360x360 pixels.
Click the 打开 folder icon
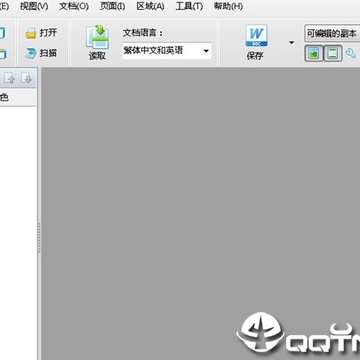(31, 33)
